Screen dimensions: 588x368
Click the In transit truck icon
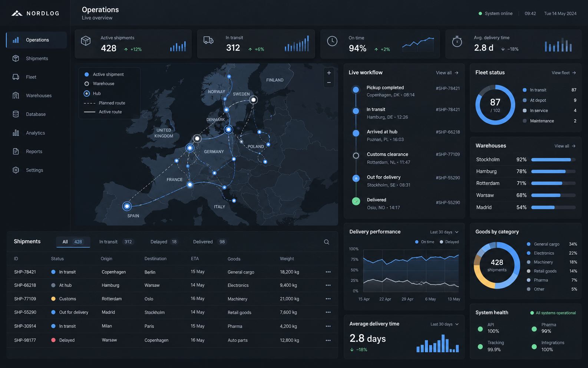point(208,40)
